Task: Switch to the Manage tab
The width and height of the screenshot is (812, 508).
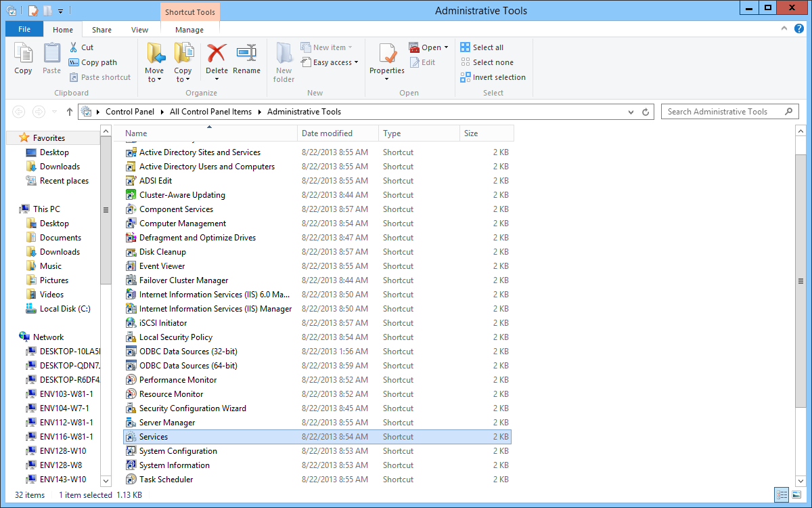Action: [x=189, y=30]
